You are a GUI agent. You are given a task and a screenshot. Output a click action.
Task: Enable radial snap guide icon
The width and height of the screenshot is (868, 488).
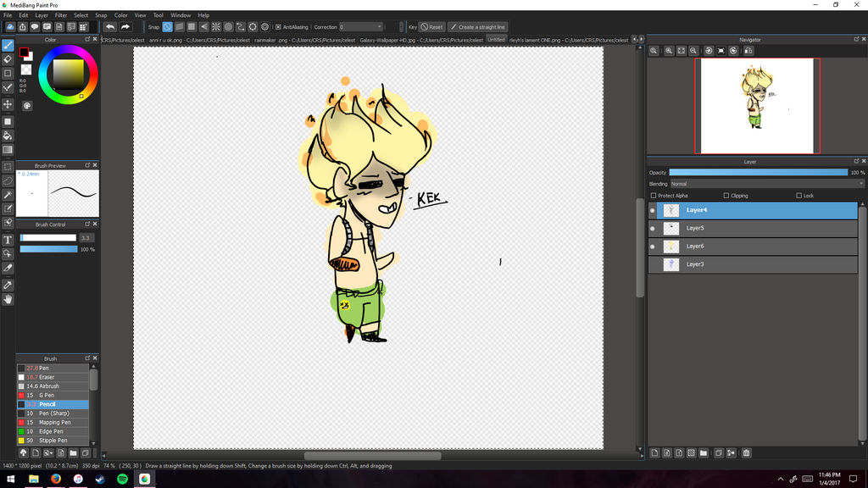click(216, 26)
